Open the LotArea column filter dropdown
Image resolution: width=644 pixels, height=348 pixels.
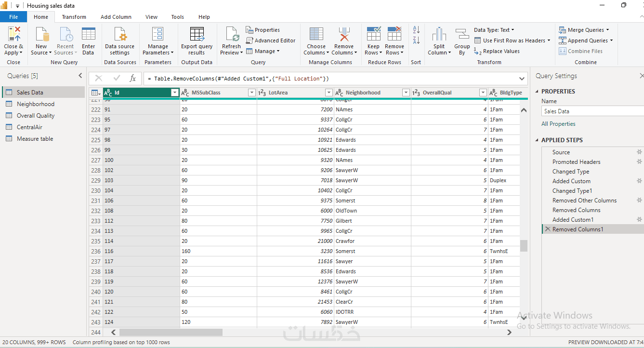[x=329, y=93]
